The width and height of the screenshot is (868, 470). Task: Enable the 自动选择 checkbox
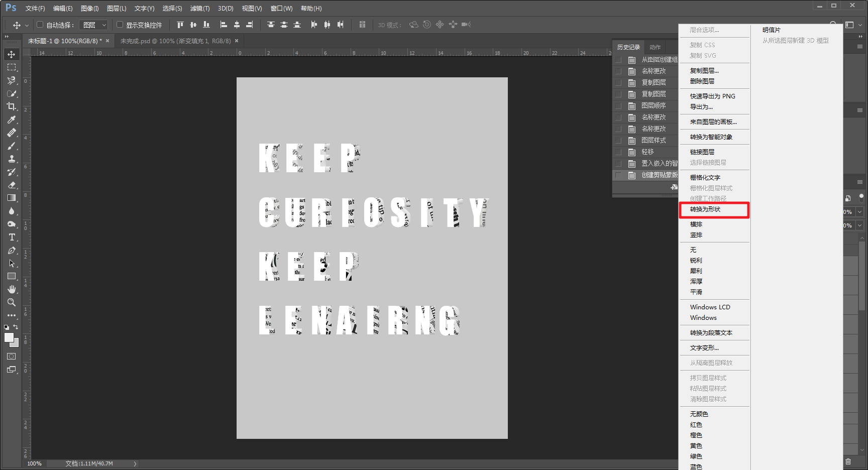tap(40, 25)
